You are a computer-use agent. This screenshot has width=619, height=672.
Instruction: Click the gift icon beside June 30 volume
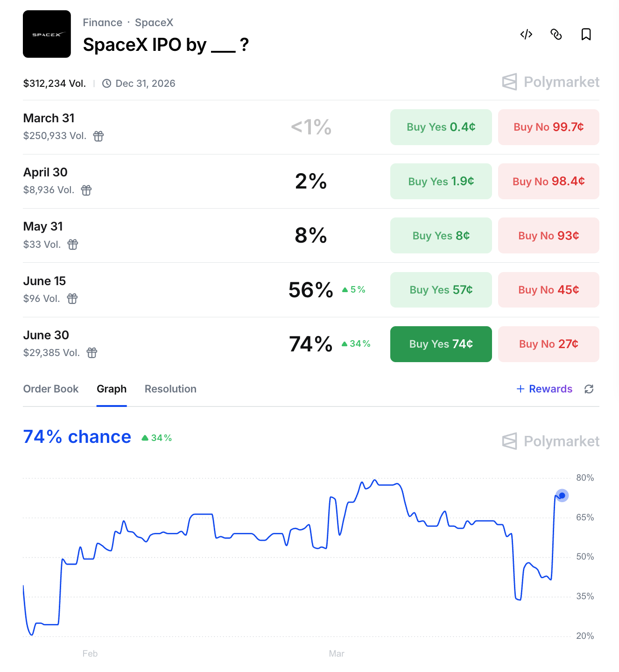92,353
